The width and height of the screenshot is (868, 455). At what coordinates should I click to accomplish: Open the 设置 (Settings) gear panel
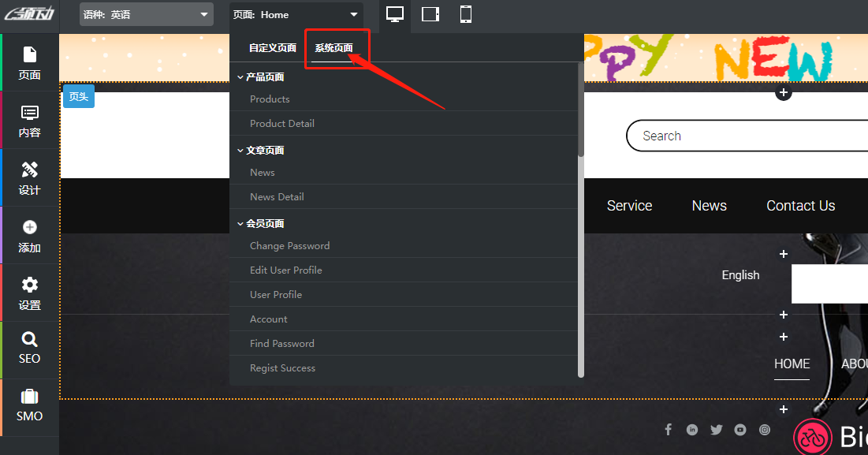(29, 293)
